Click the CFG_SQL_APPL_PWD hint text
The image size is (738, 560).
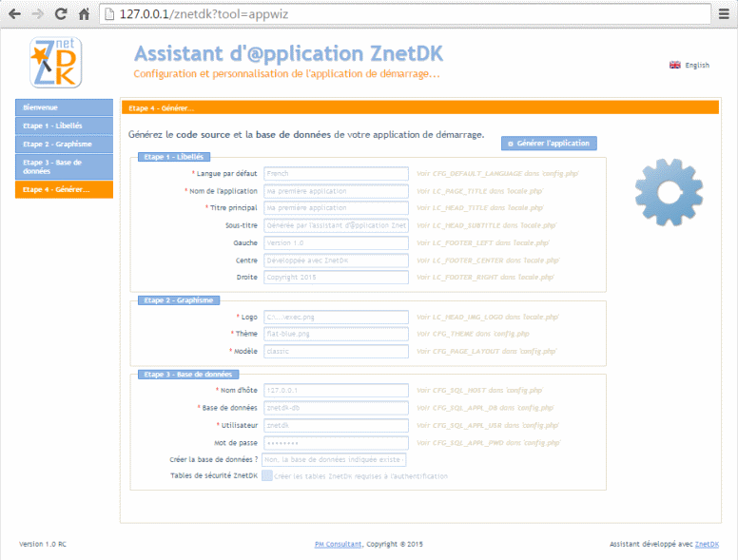(x=489, y=443)
